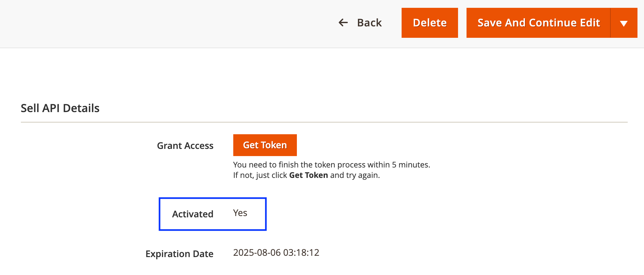Click the Back link

click(x=369, y=22)
